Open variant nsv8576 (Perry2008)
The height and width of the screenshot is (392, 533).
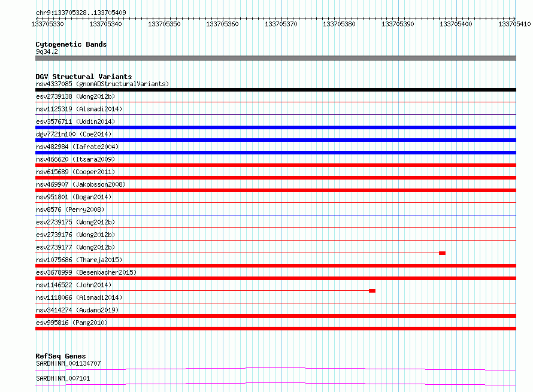coord(70,209)
